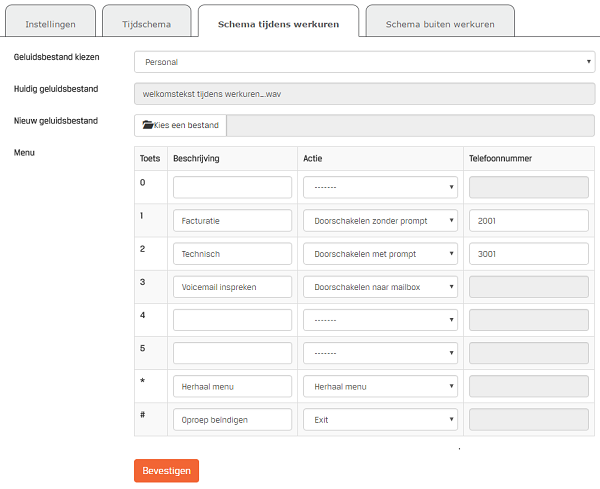Screen dimensions: 600x489
Task: Open the Herhaal menu action dropdown
Action: click(380, 386)
